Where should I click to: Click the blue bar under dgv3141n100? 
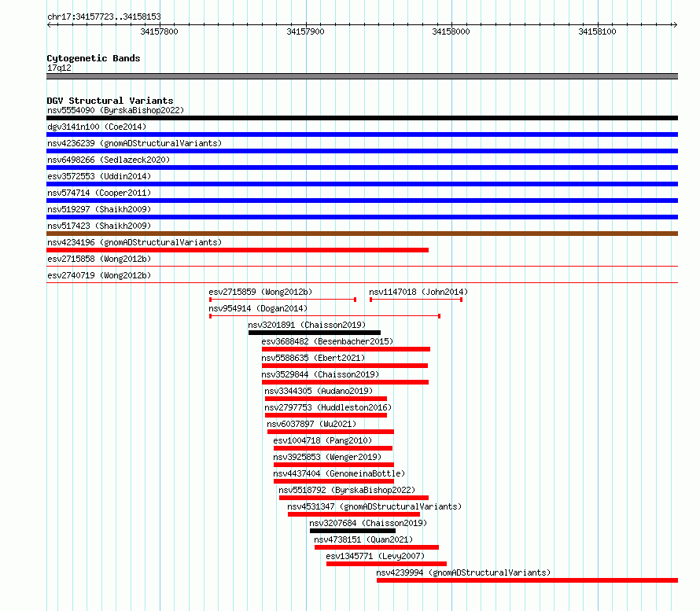tap(362, 134)
